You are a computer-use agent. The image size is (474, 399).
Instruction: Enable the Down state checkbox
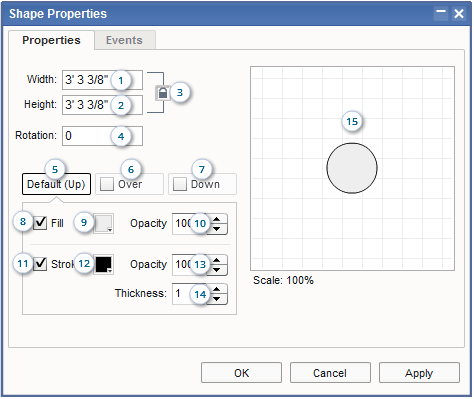point(180,184)
